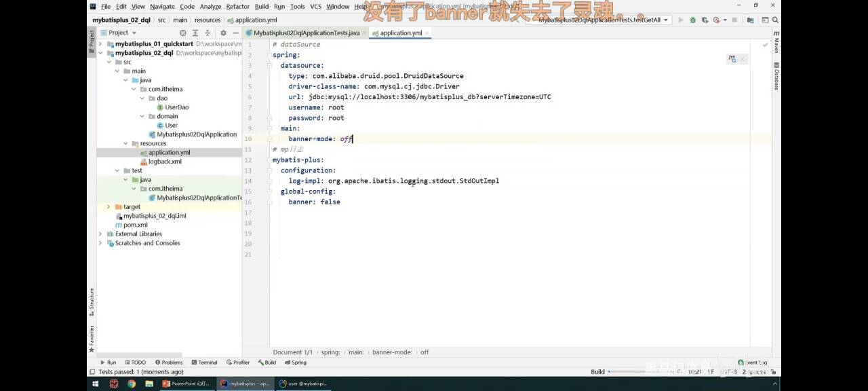The width and height of the screenshot is (868, 391).
Task: Switch to PowerPoint in the taskbar
Action: 186,384
